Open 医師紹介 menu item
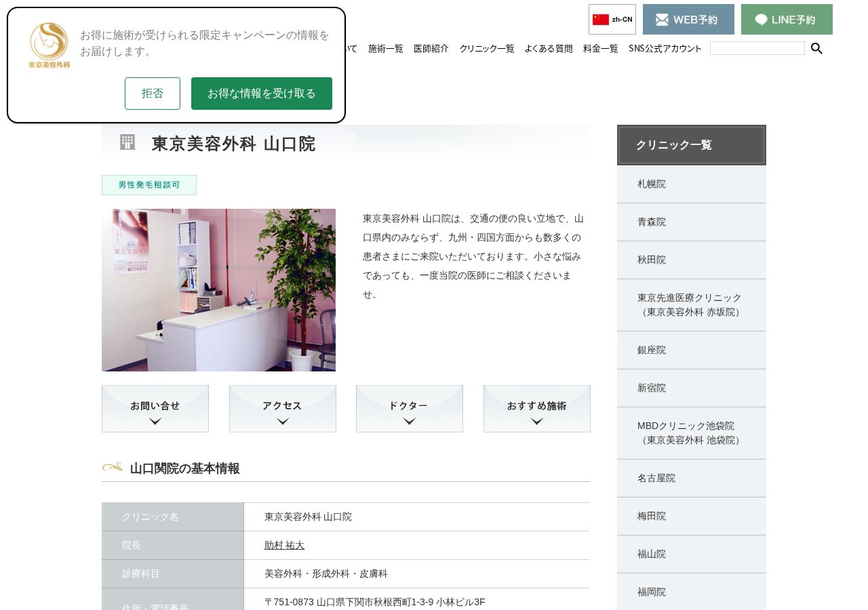Image resolution: width=868 pixels, height=610 pixels. point(431,48)
